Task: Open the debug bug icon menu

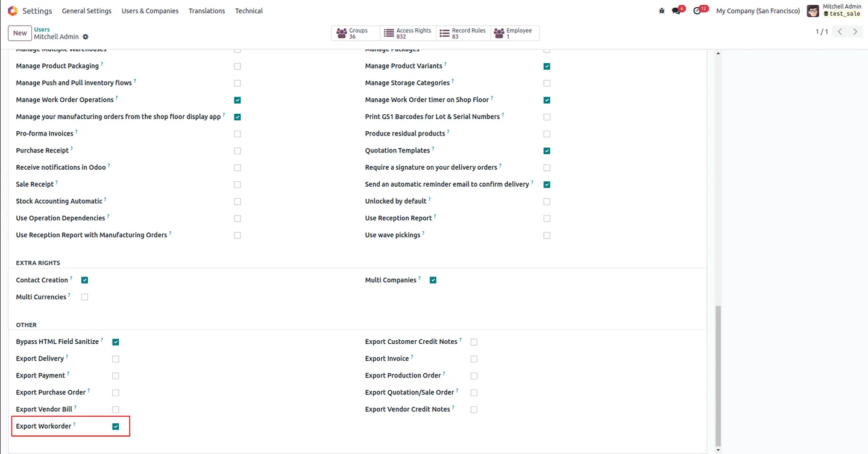Action: tap(662, 11)
